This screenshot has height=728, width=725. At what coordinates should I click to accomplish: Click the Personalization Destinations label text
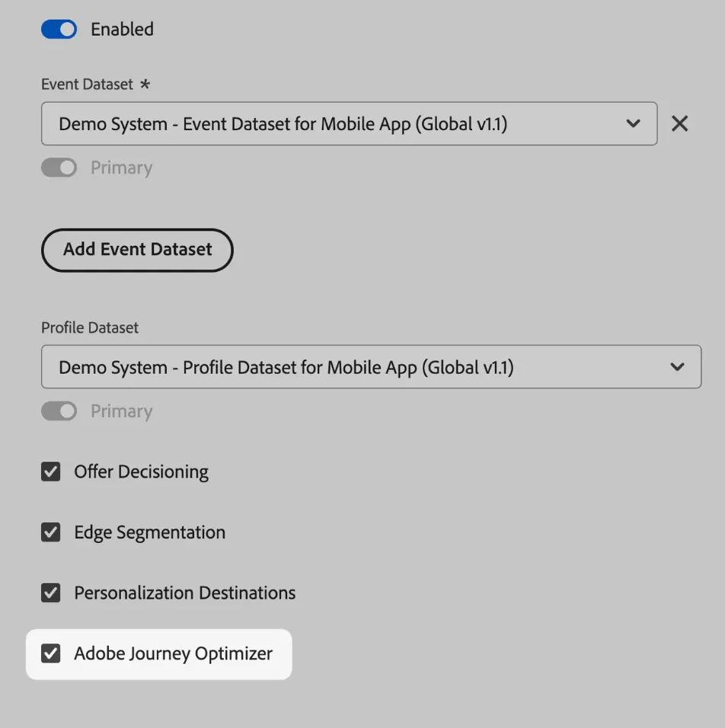tap(185, 593)
